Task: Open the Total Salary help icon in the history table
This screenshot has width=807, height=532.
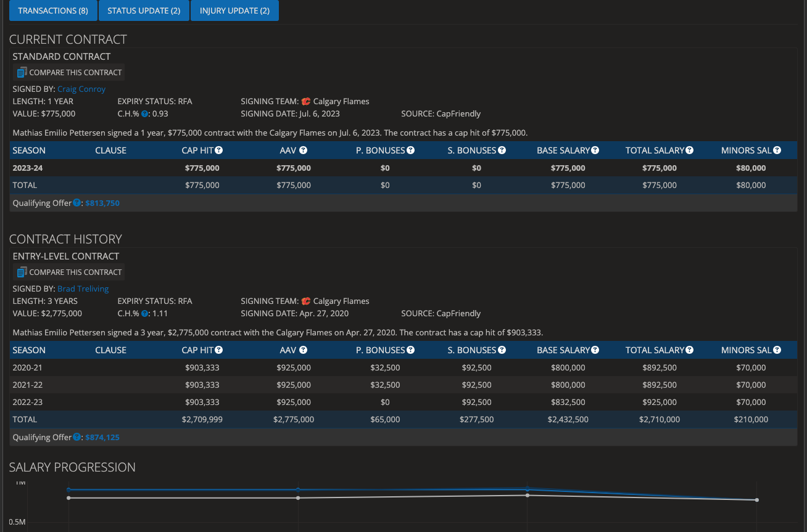Action: pyautogui.click(x=689, y=350)
